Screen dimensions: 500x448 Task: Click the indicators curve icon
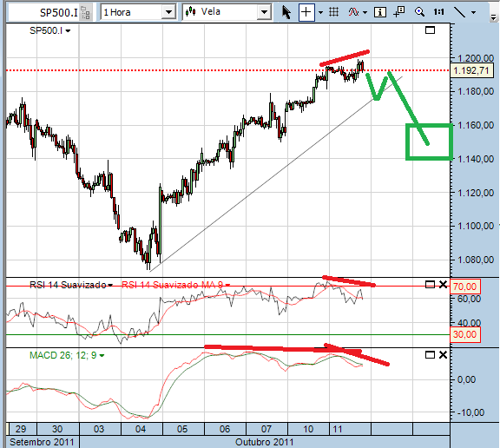click(x=353, y=12)
